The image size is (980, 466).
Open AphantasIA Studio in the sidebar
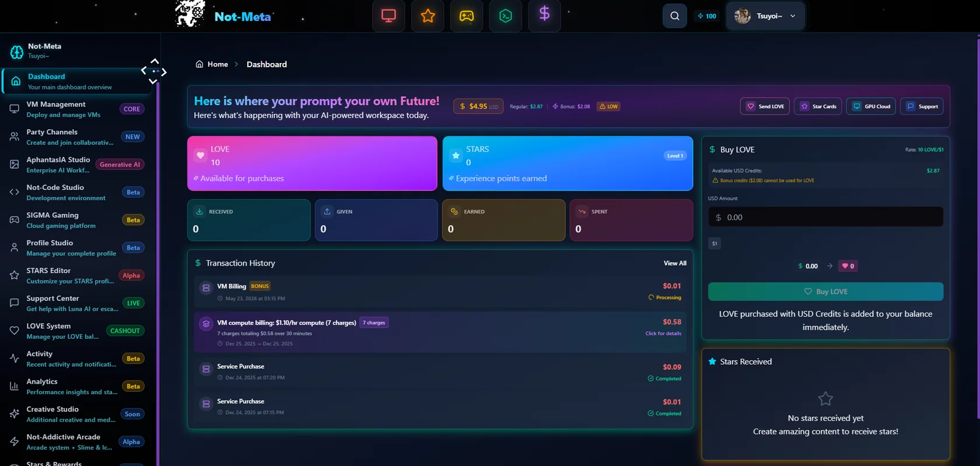click(x=76, y=165)
